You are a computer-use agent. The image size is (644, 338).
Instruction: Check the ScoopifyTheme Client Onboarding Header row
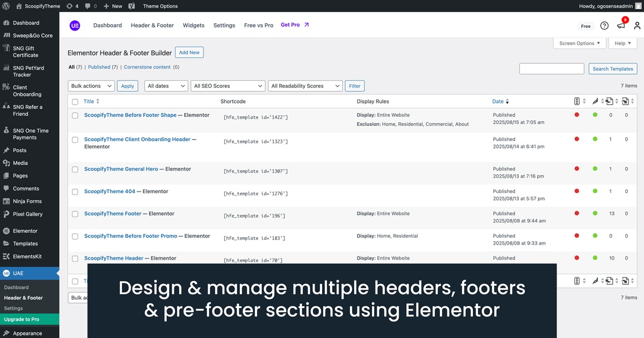[75, 139]
